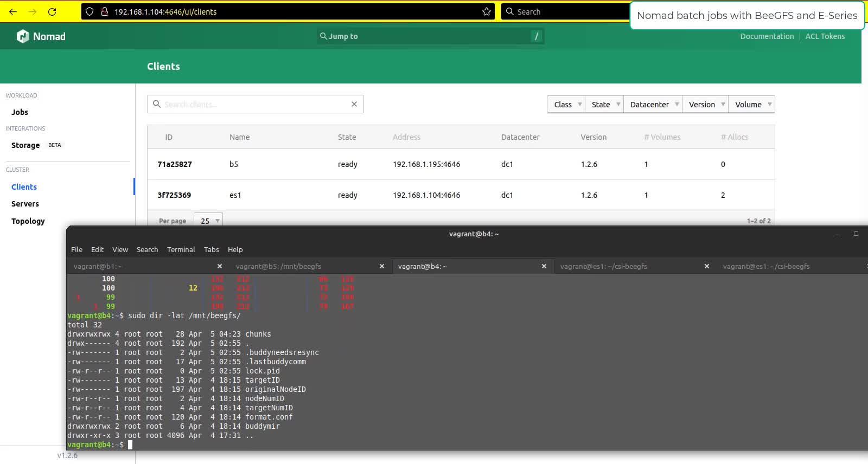Open client 3f725369
The image size is (868, 464).
(174, 195)
